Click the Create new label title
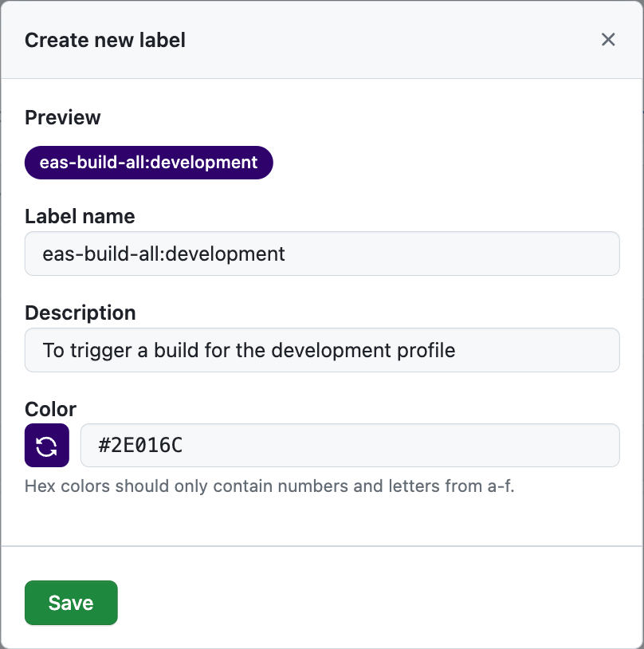Screen dimensions: 644x649 [x=105, y=40]
